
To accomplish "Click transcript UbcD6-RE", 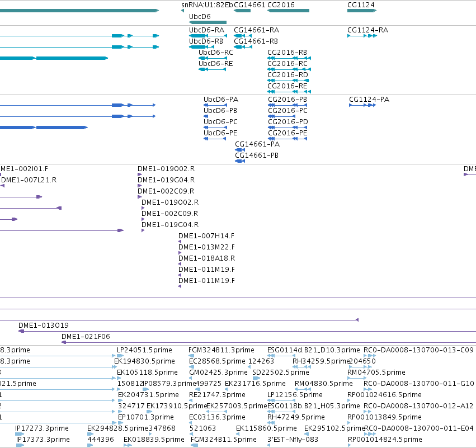I will [212, 69].
